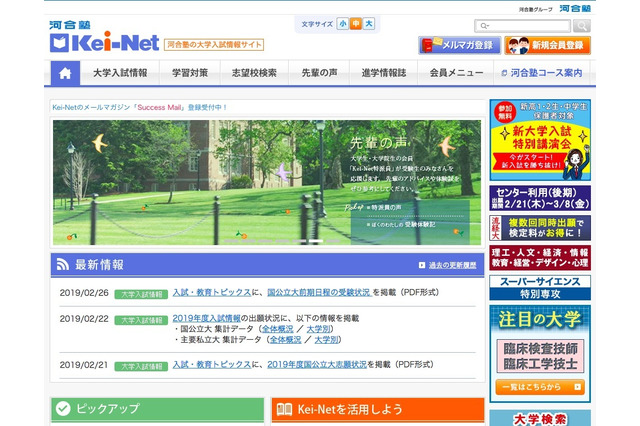The image size is (640, 426).
Task: Click the メルマガ登録 button
Action: [460, 45]
